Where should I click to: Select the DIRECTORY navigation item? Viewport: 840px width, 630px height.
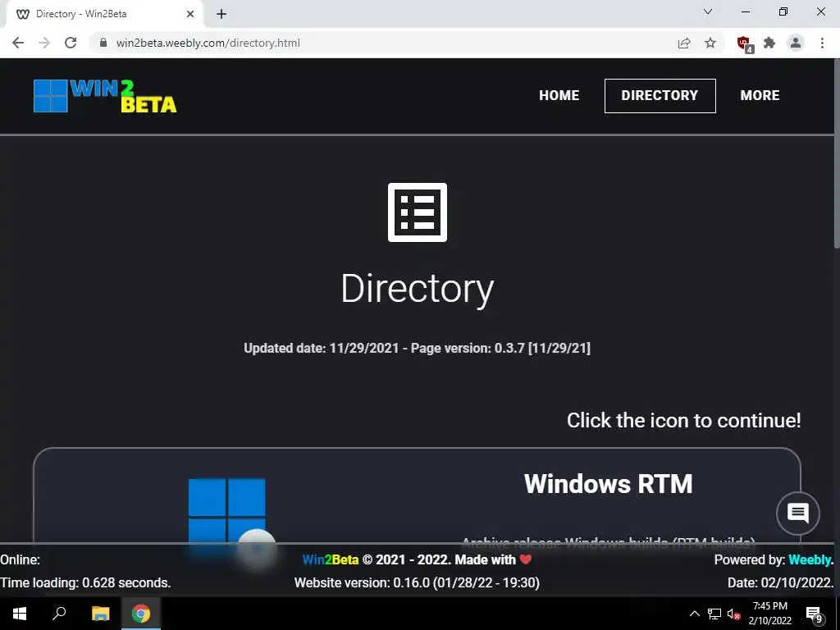point(660,95)
